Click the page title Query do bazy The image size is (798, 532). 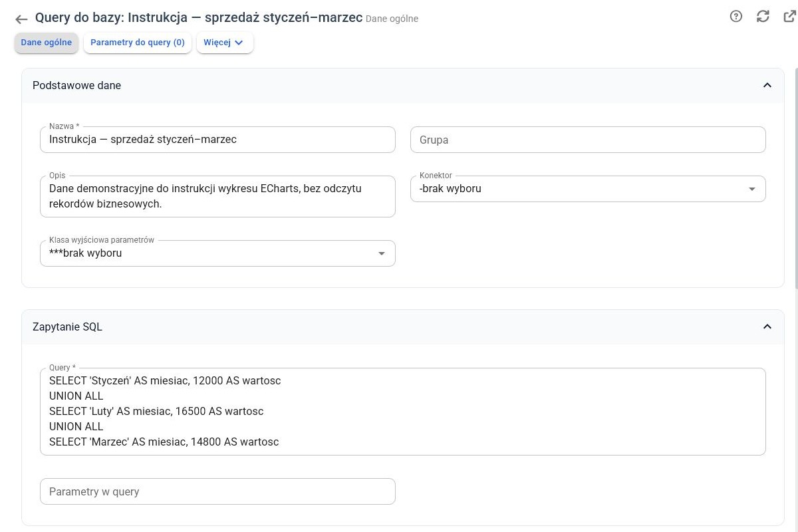[x=199, y=18]
